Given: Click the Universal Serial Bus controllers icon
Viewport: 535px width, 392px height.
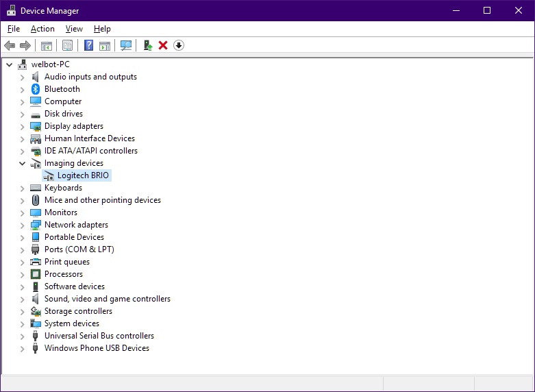Looking at the screenshot, I should [35, 336].
